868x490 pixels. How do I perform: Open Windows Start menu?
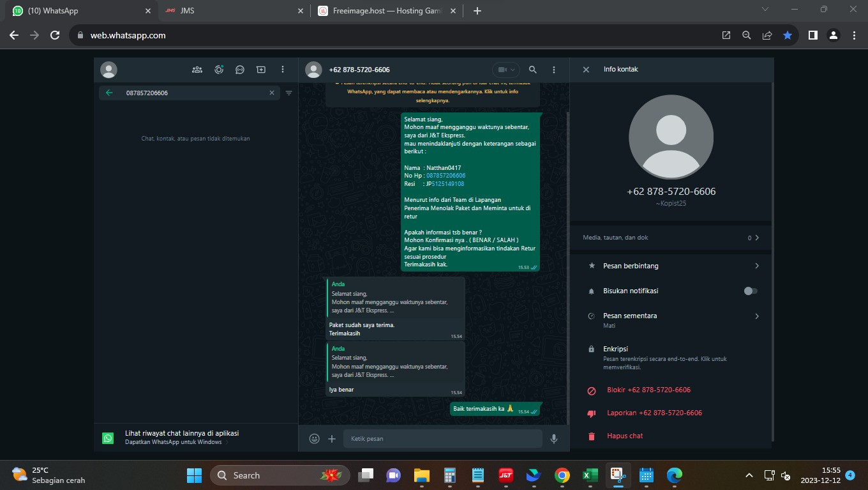click(x=194, y=475)
